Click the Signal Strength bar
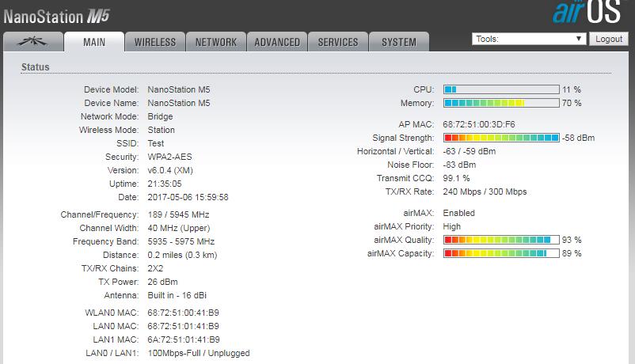 (x=500, y=138)
